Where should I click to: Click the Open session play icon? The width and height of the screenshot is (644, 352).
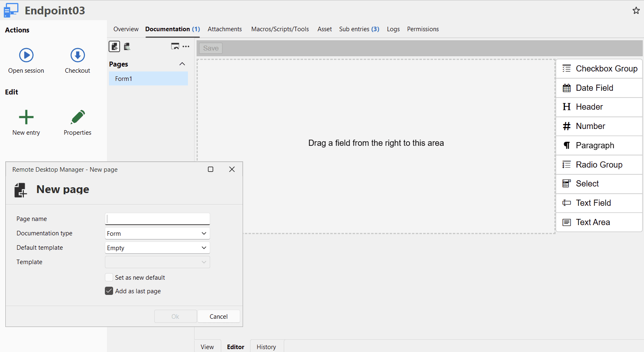point(26,55)
